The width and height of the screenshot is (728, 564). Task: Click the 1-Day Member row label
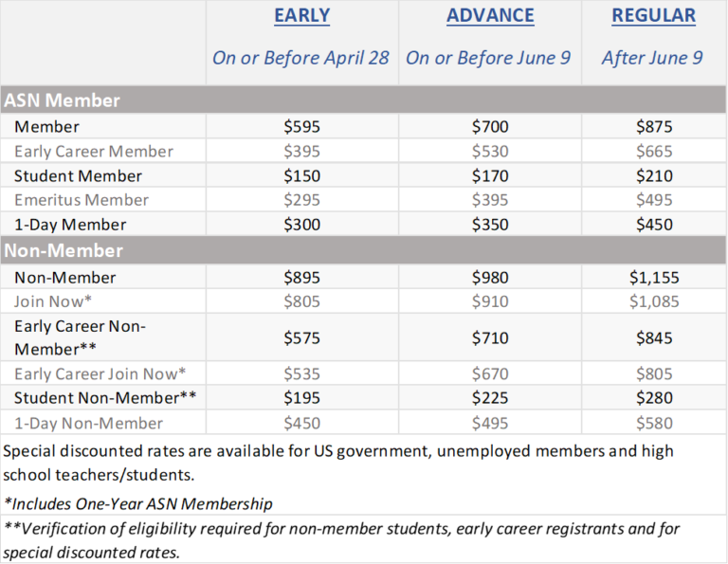(70, 225)
